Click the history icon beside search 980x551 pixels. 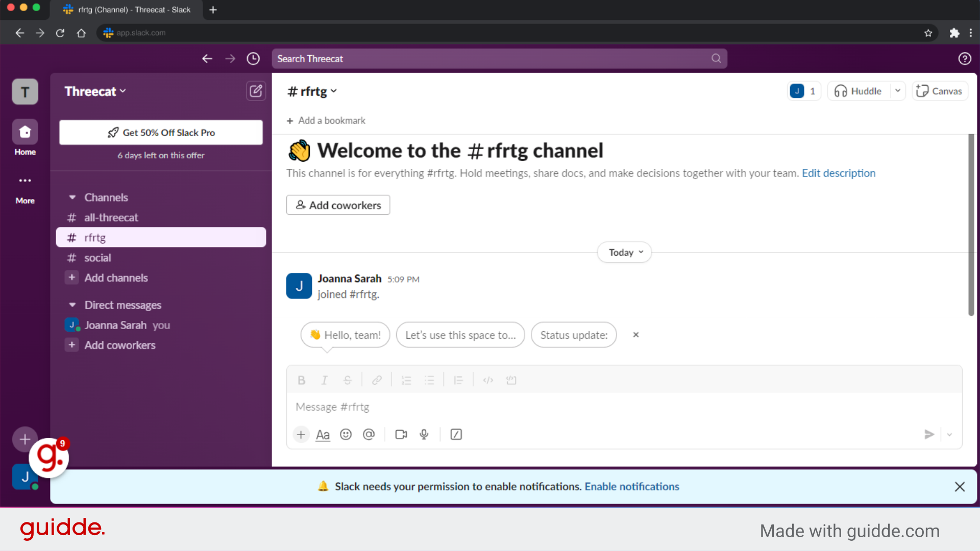click(x=253, y=58)
